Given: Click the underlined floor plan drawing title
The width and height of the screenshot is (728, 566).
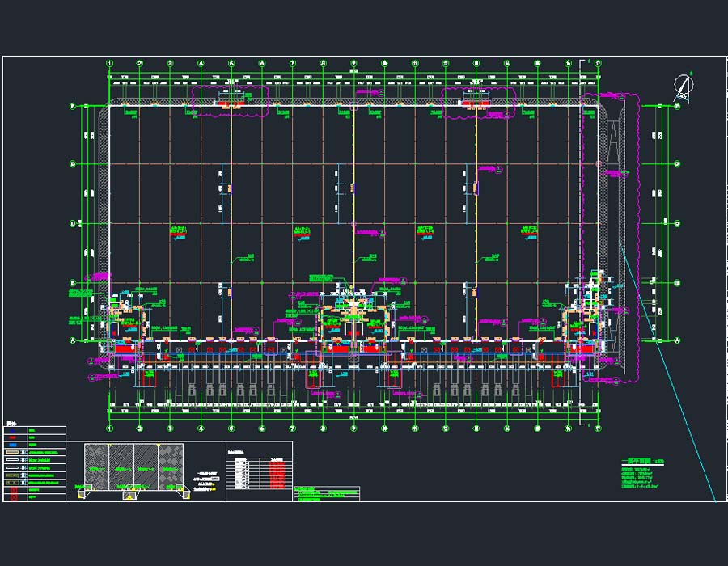Looking at the screenshot, I should (x=642, y=462).
